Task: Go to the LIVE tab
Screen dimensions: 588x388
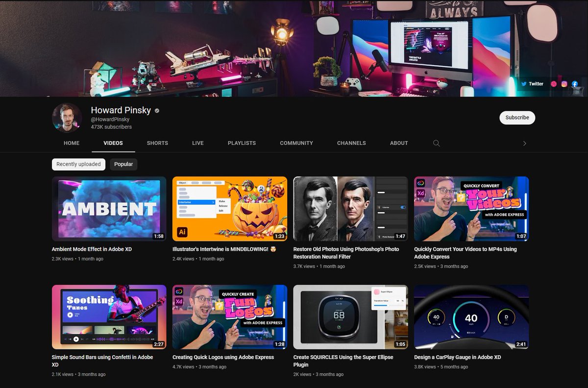Action: 198,143
